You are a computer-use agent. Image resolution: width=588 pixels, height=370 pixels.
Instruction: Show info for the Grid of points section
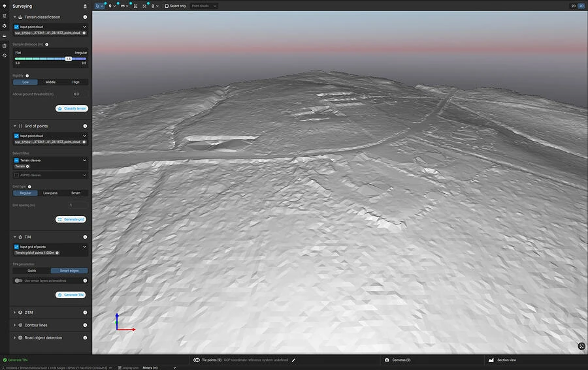pyautogui.click(x=85, y=126)
